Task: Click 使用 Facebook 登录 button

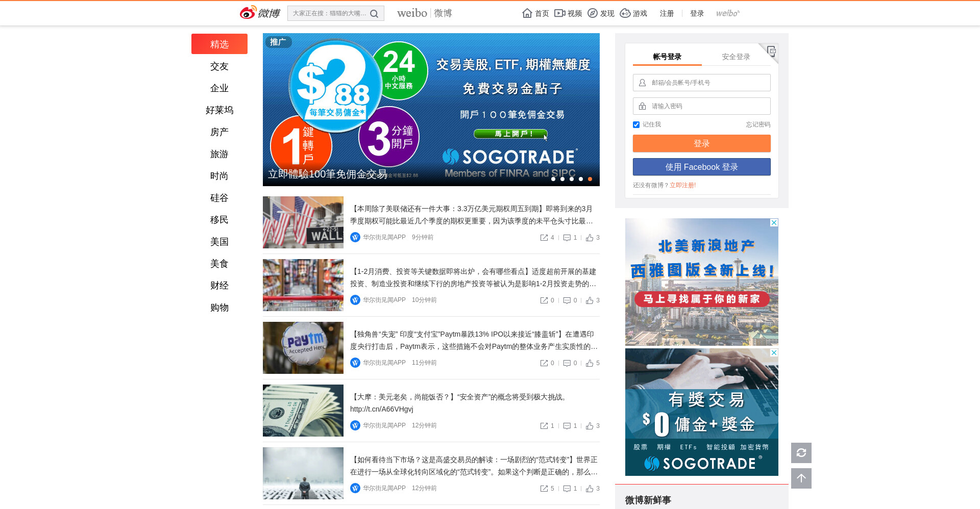Action: click(702, 167)
